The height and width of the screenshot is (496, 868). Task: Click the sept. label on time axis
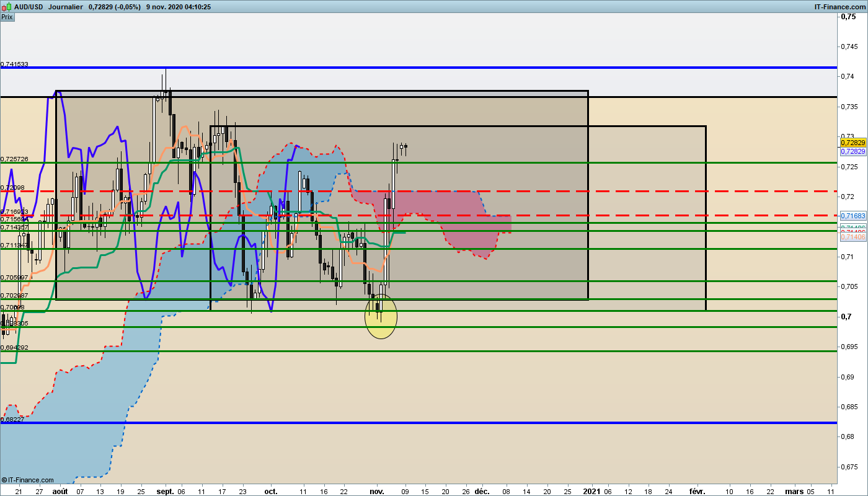[164, 491]
